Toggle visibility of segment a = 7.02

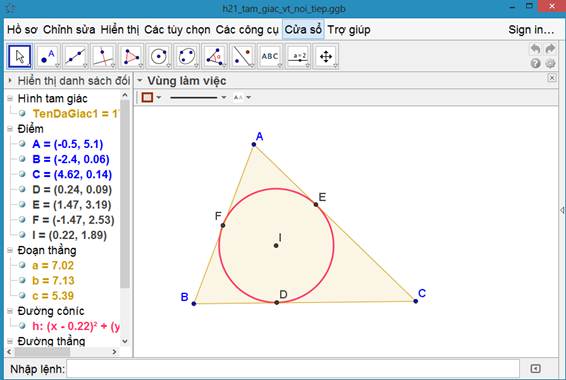tap(22, 265)
